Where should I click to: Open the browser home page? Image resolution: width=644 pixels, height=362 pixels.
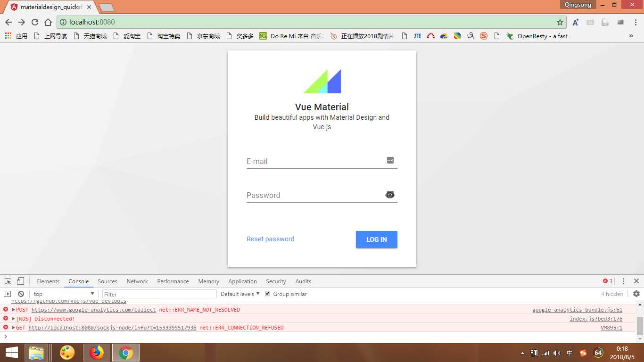48,22
